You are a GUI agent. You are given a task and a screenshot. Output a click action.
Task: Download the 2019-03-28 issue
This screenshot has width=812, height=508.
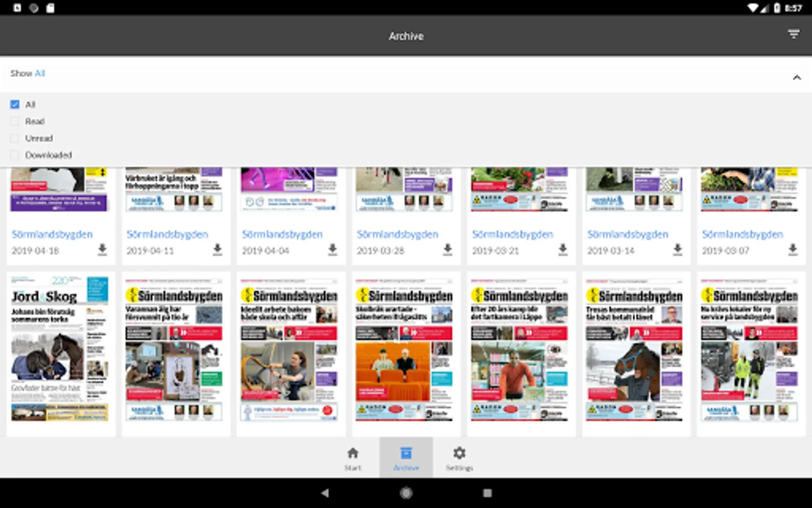point(448,249)
